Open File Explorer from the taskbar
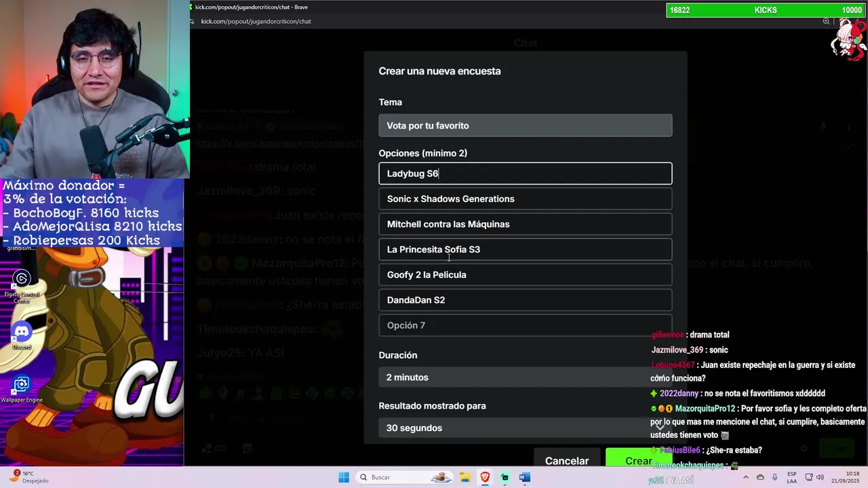The image size is (868, 488). 465,477
